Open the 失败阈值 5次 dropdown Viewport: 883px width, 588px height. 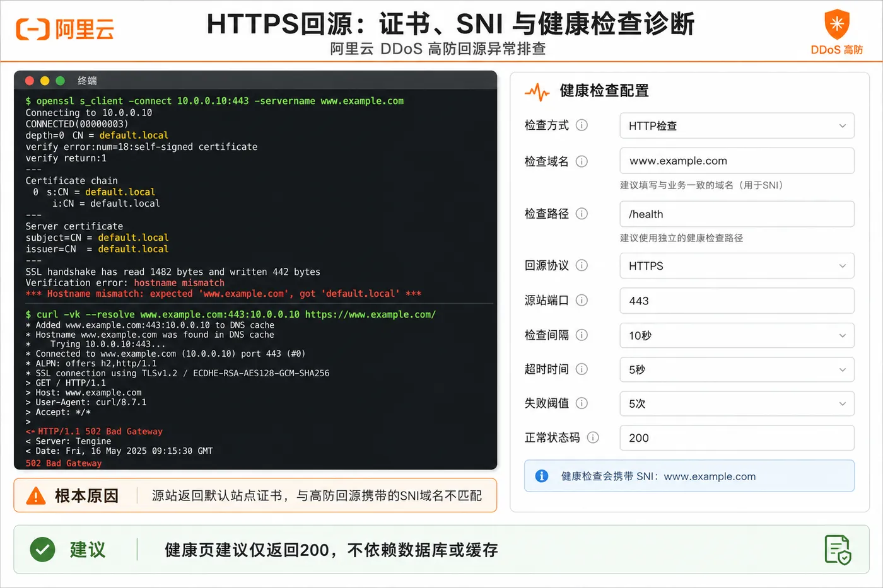pyautogui.click(x=737, y=403)
